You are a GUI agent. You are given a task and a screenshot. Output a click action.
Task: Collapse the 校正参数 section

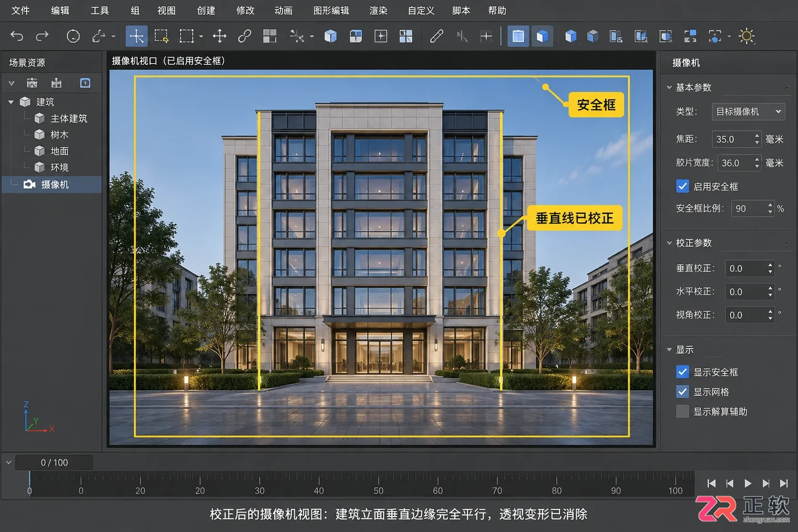coord(669,243)
